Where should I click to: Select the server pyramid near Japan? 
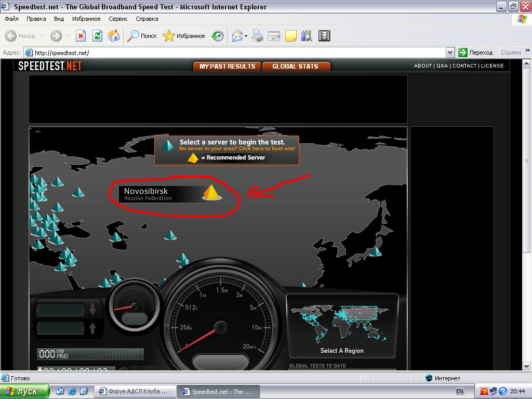pyautogui.click(x=375, y=251)
